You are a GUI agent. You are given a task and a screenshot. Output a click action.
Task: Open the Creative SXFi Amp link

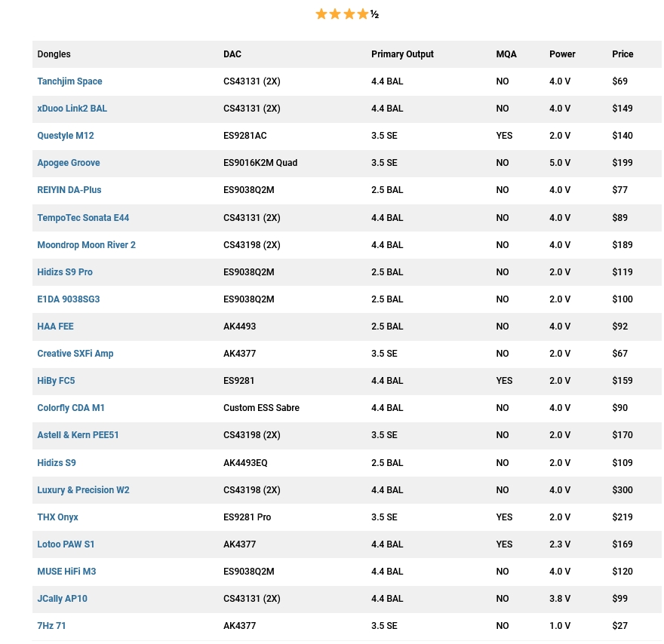pos(75,354)
